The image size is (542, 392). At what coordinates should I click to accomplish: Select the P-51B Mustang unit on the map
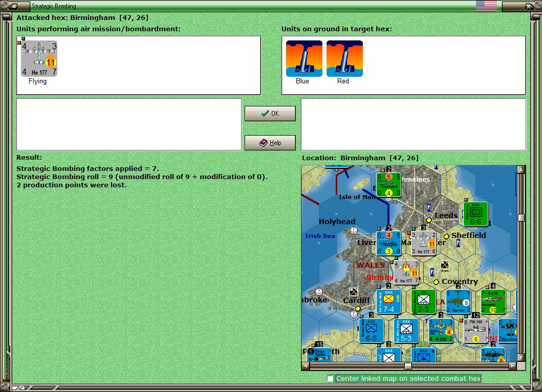click(x=492, y=301)
